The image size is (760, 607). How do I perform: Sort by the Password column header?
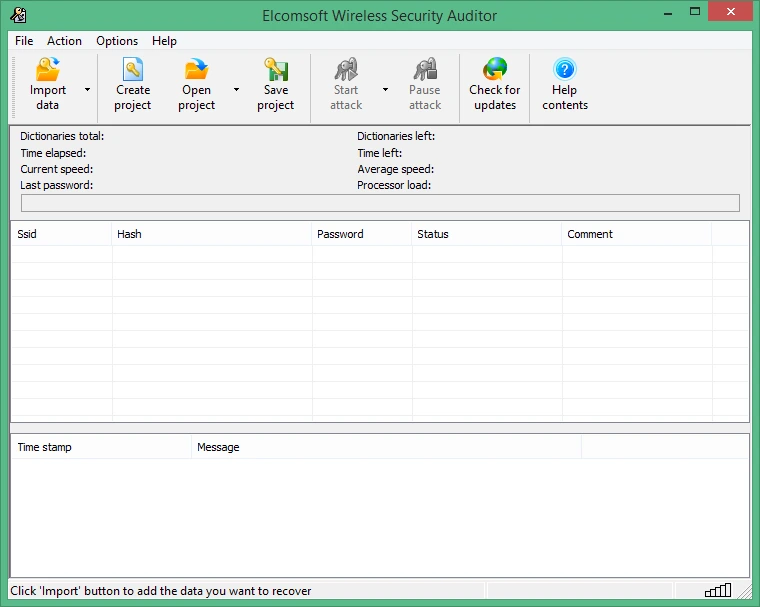coord(362,234)
